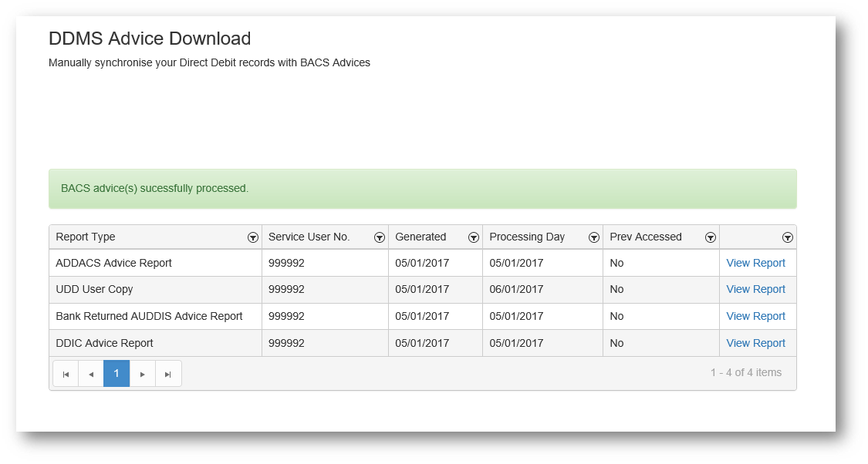Go to the previous page of results
The height and width of the screenshot is (464, 868).
(x=91, y=374)
